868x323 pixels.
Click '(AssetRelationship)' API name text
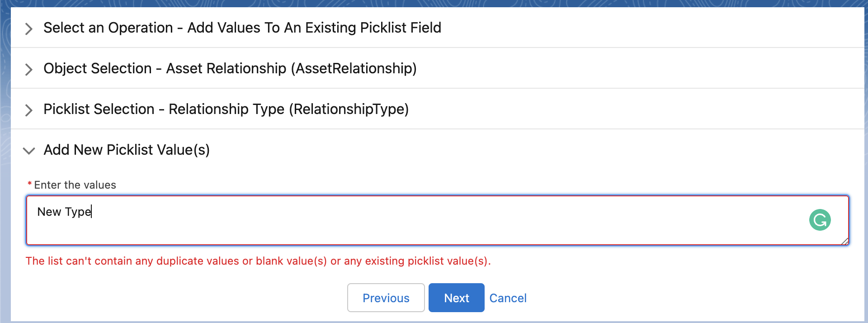pyautogui.click(x=354, y=68)
